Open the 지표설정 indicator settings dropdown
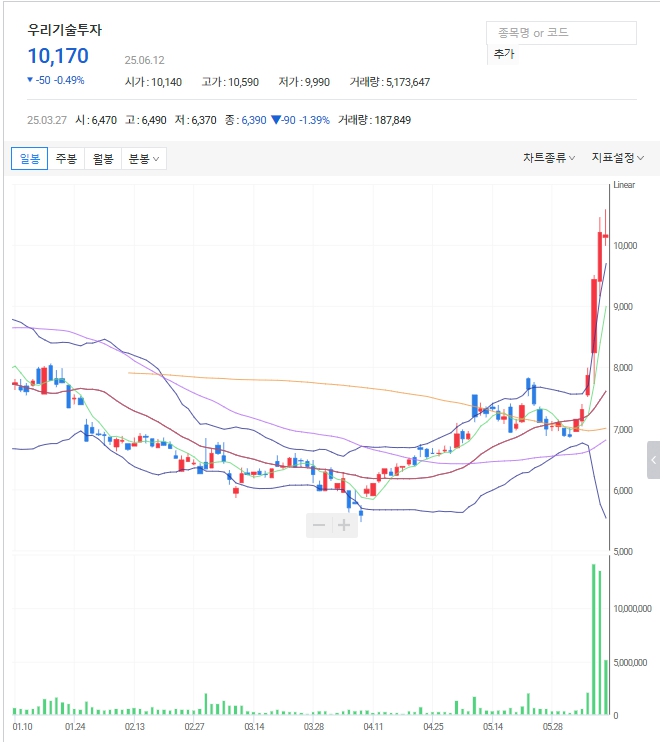Viewport: 672px width, 742px height. (618, 158)
